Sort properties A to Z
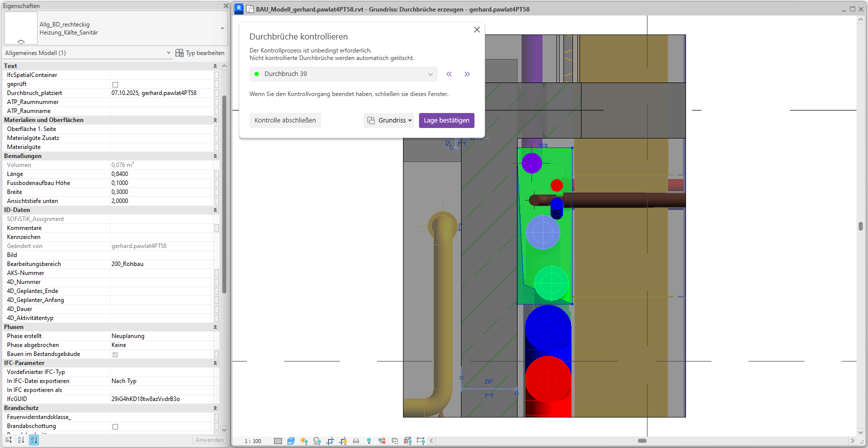Viewport: 868px width, 448px height. coord(21,440)
